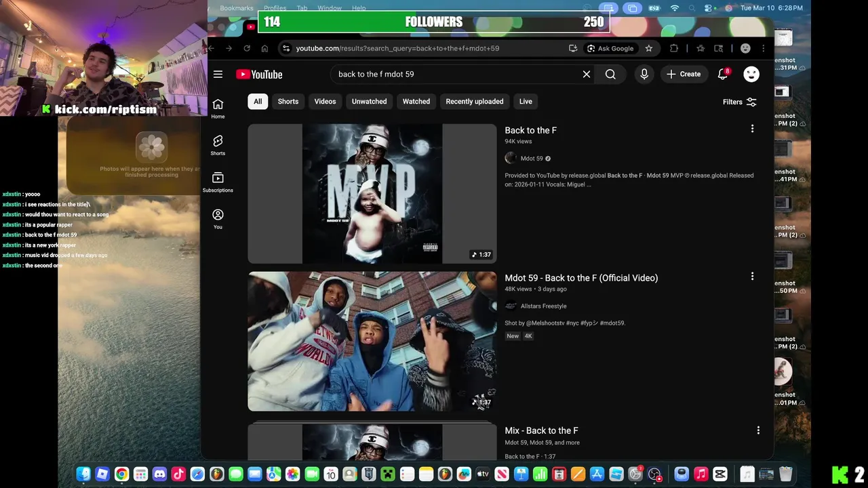Screen dimensions: 868x488
Task: Select the All filter chip
Action: (258, 102)
